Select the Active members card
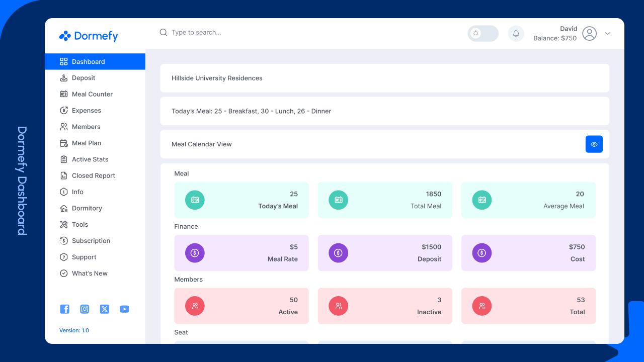 (x=242, y=306)
